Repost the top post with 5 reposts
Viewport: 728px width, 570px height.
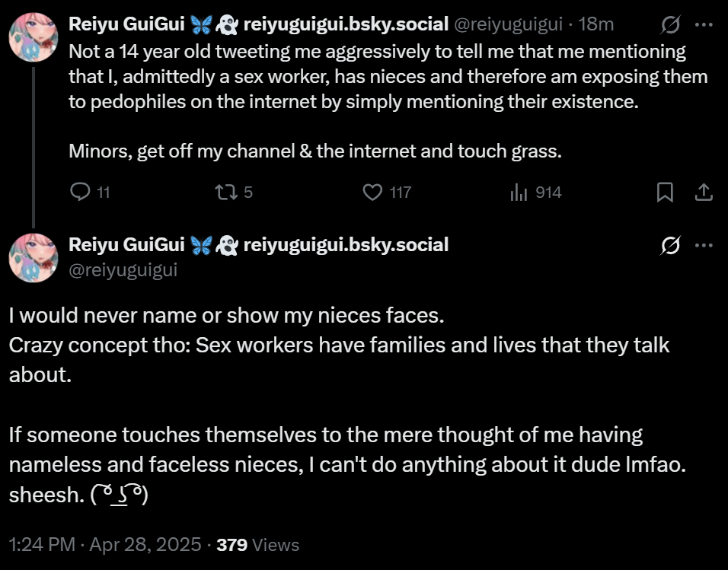pyautogui.click(x=227, y=193)
